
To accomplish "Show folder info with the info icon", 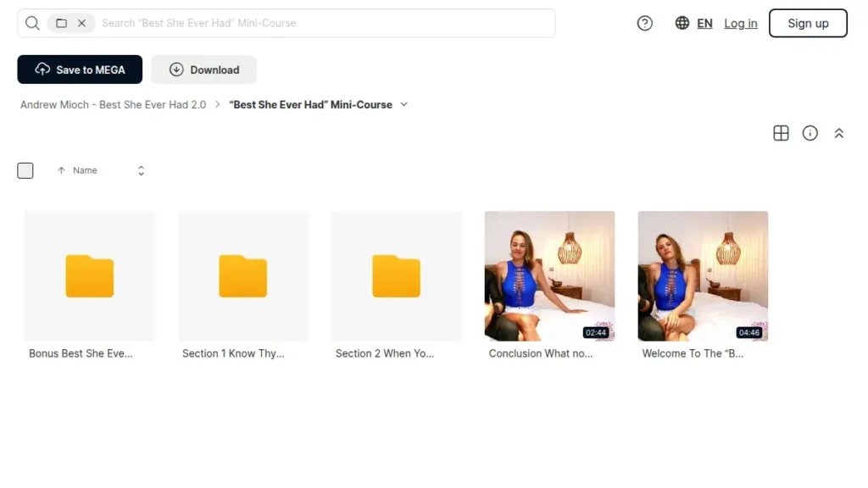I will coord(810,133).
